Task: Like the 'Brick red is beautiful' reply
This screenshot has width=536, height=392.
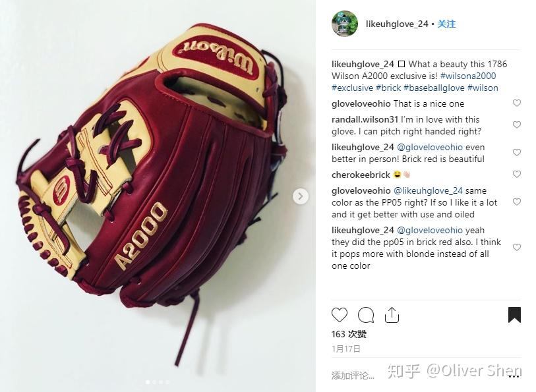Action: pyautogui.click(x=516, y=153)
